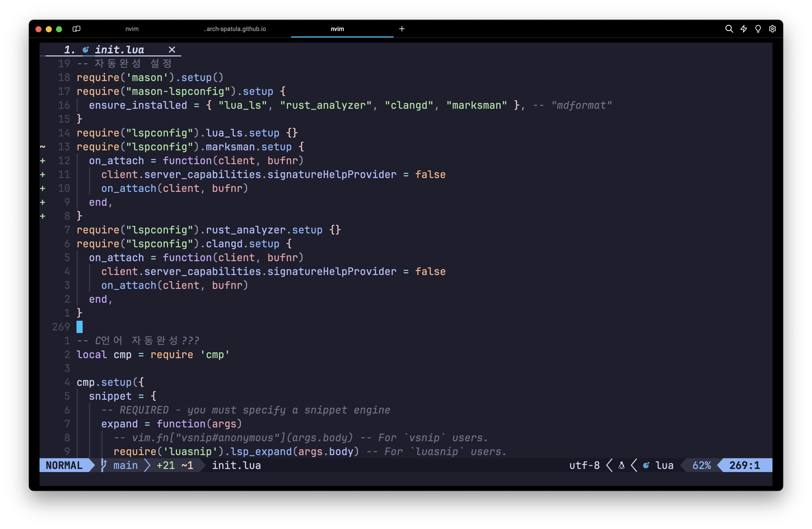This screenshot has height=529, width=812.
Task: Click the lightning bolt icon in the browser toolbar
Action: coord(744,29)
